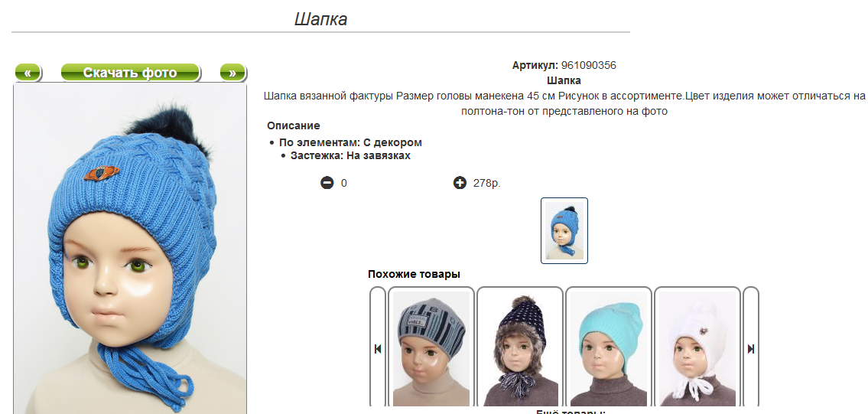Open the striped gray beanie product

431,348
